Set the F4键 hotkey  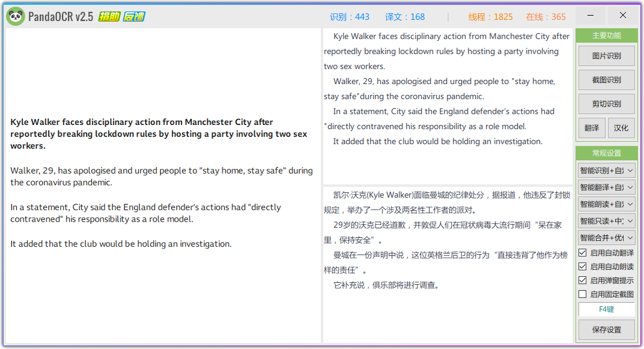click(606, 309)
